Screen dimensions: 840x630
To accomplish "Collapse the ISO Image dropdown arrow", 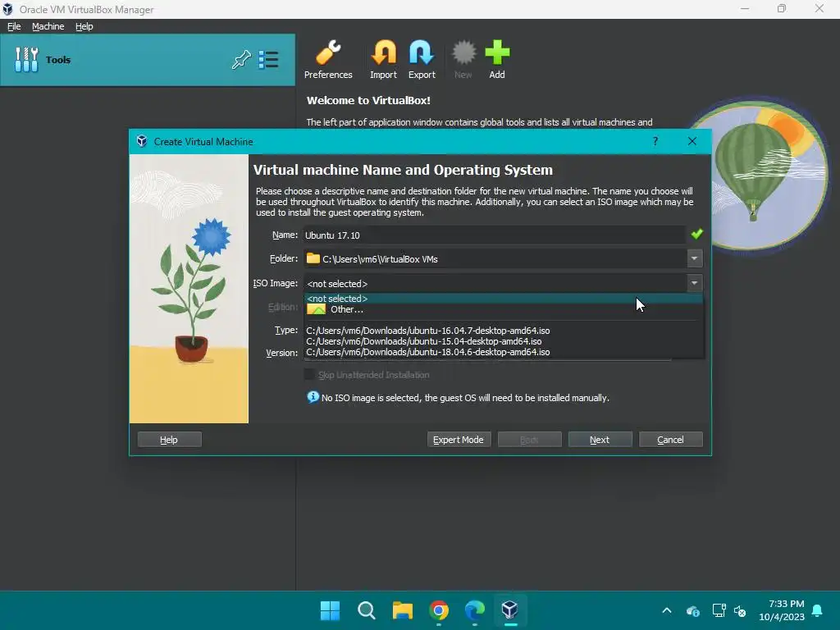I will coord(694,283).
